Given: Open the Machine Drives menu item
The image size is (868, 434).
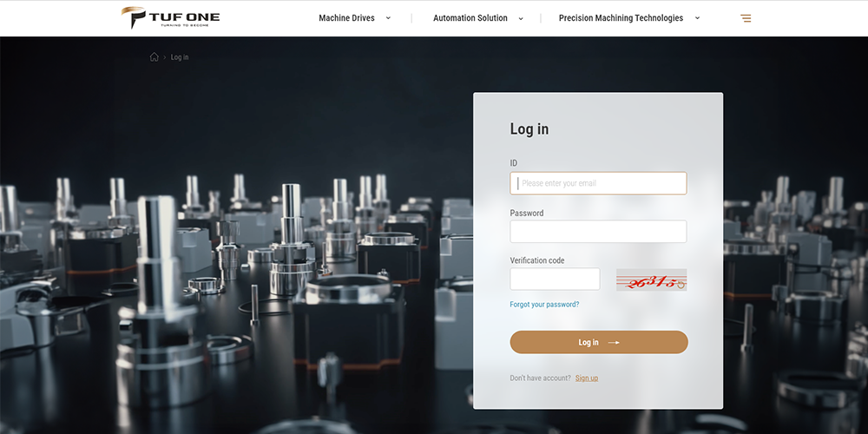Looking at the screenshot, I should tap(346, 18).
